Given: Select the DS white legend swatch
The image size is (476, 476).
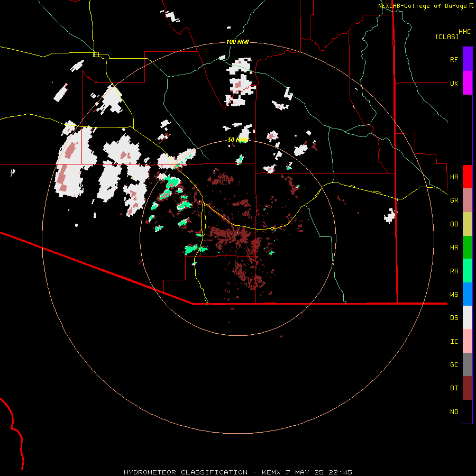Looking at the screenshot, I should click(x=467, y=317).
